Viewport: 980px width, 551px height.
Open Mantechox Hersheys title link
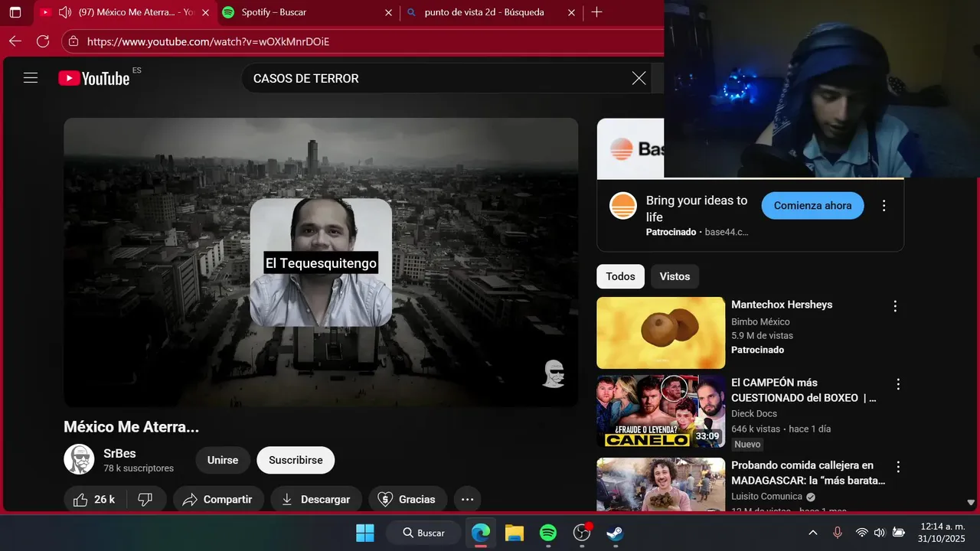[x=782, y=305]
